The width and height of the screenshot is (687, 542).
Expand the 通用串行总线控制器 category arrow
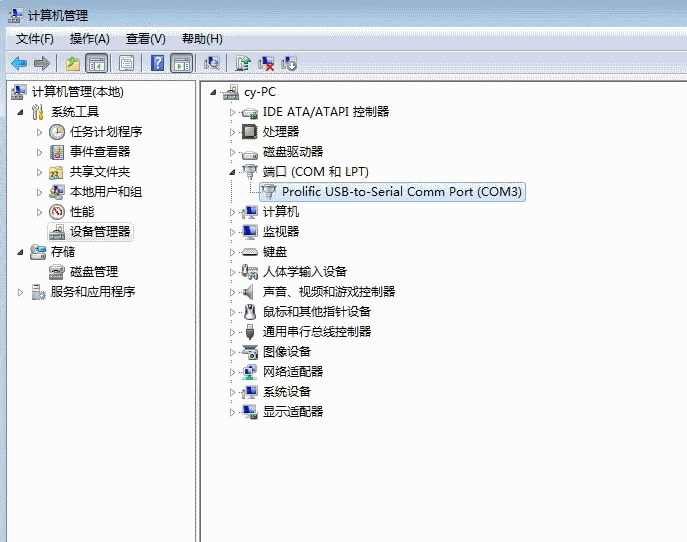[x=232, y=332]
